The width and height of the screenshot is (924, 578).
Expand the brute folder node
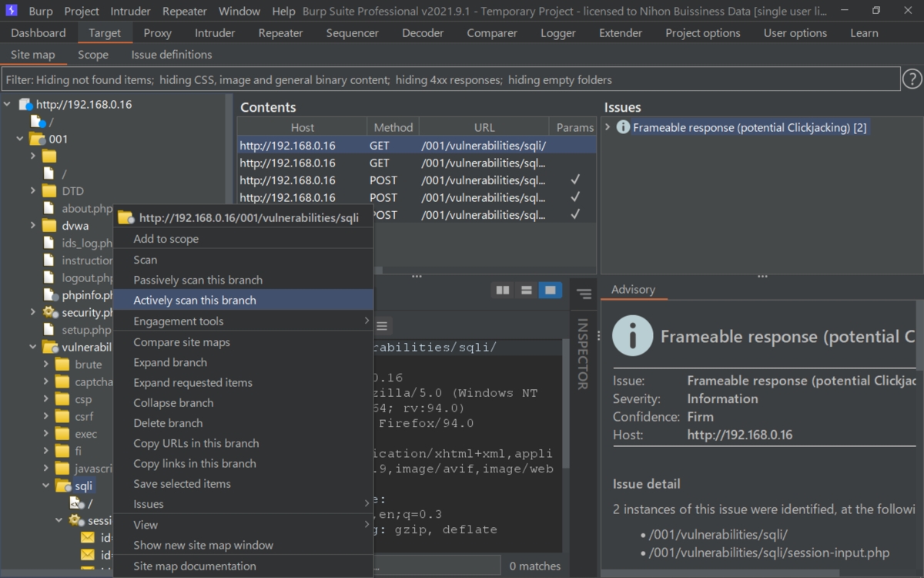pyautogui.click(x=46, y=365)
